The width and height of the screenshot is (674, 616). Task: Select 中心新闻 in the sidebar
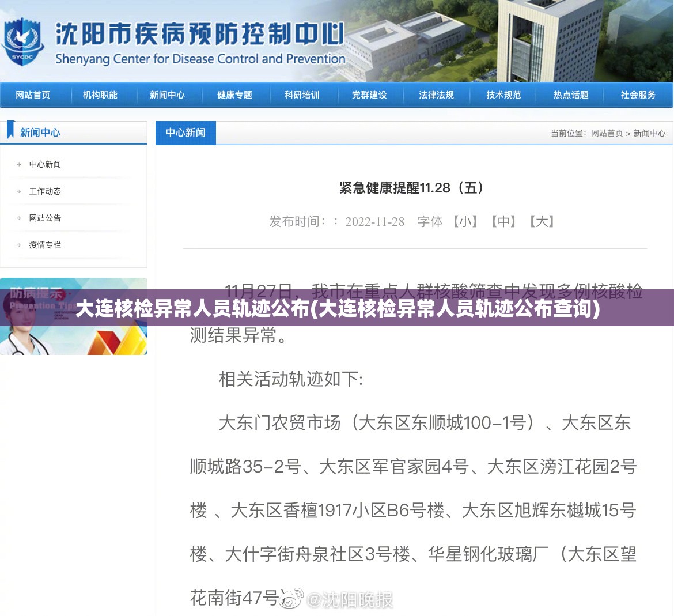point(45,164)
